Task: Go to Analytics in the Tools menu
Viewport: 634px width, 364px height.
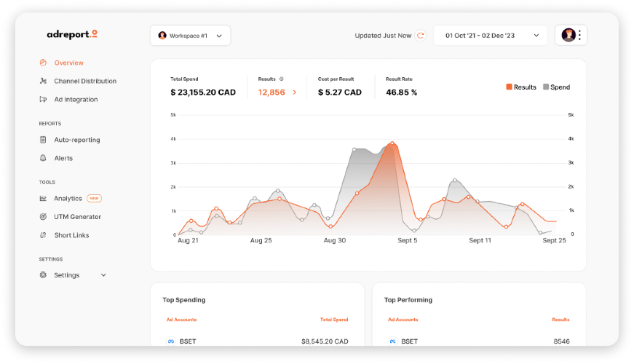Action: (x=68, y=198)
